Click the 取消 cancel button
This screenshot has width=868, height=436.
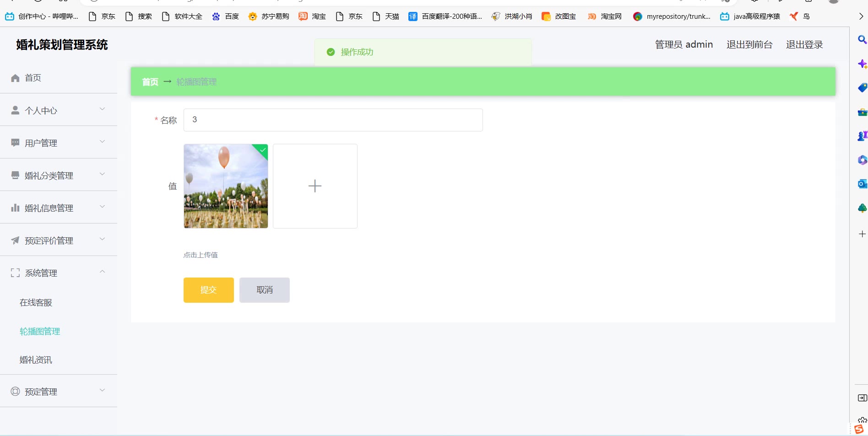(x=265, y=290)
